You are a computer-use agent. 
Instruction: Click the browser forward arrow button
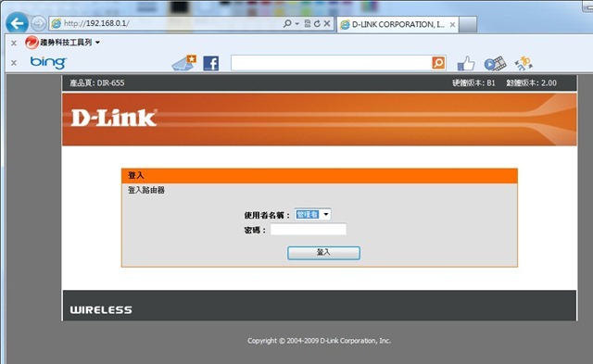(x=38, y=23)
